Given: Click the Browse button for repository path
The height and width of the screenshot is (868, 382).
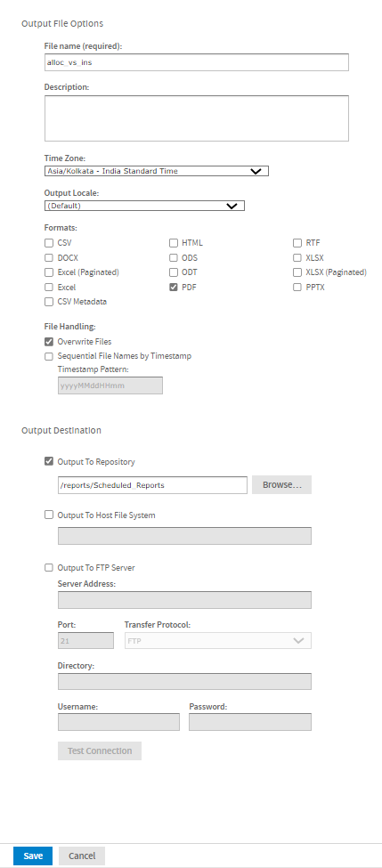Looking at the screenshot, I should 281,485.
